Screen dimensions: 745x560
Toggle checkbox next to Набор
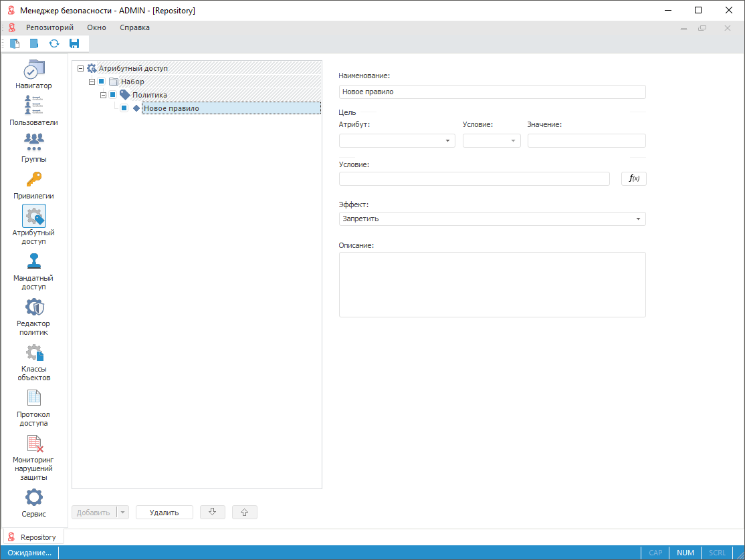(x=101, y=82)
